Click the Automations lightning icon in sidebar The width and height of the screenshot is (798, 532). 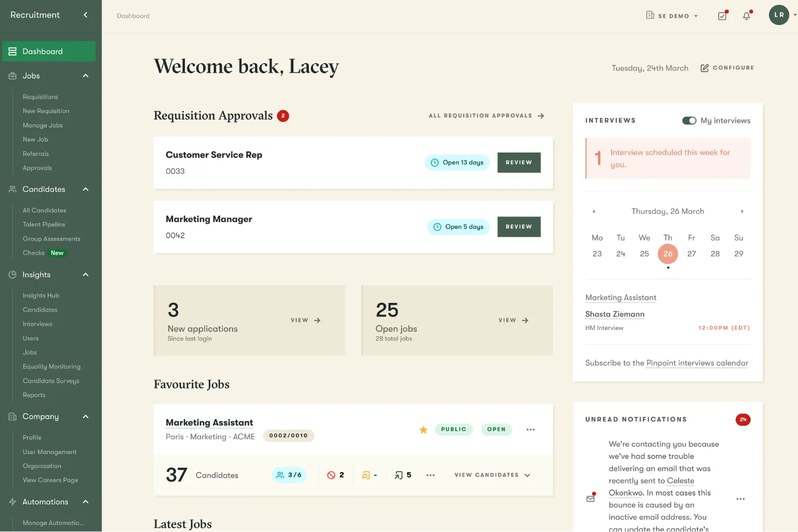point(12,502)
